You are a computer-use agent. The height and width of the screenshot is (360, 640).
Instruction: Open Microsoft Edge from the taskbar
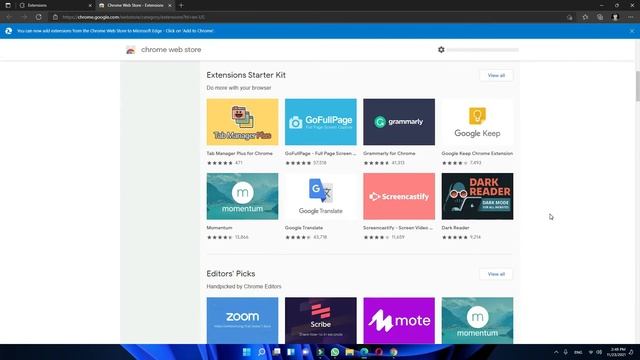click(364, 352)
